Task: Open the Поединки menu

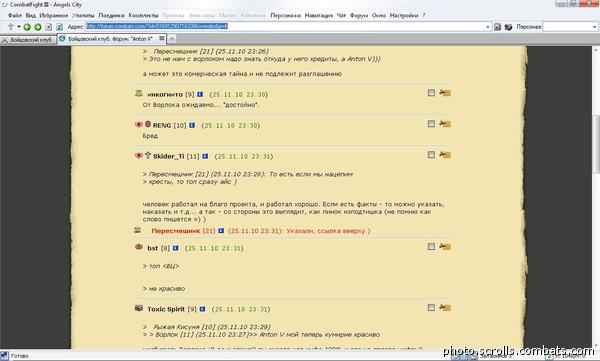Action: coord(111,15)
